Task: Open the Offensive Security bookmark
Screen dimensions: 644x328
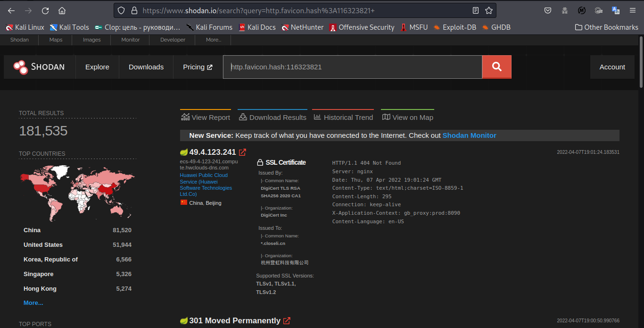Action: [362, 27]
